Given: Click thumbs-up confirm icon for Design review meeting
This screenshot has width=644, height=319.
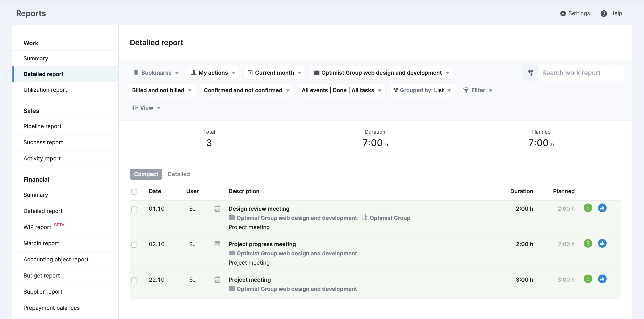Looking at the screenshot, I should tap(602, 208).
